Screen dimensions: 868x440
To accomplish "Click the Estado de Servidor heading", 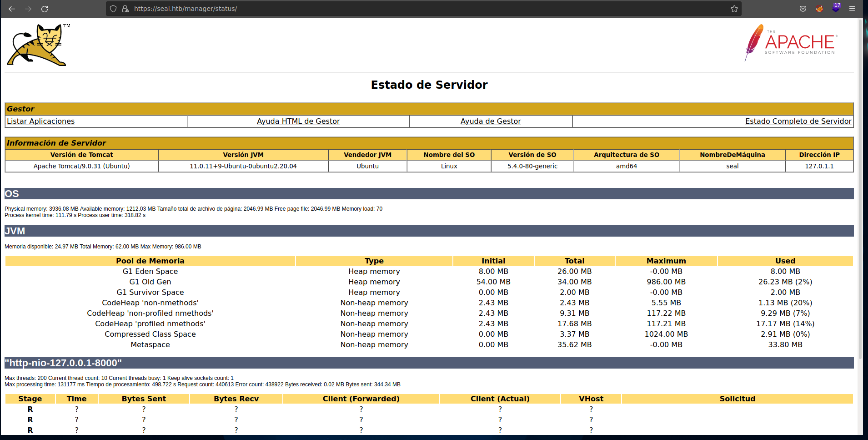I will click(429, 85).
